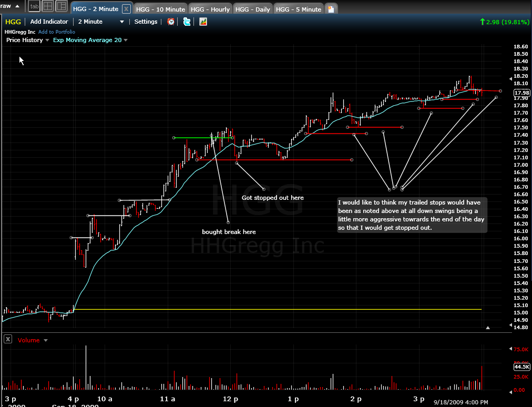
Task: Close the HGG - 2 Minute tab
Action: tap(126, 9)
